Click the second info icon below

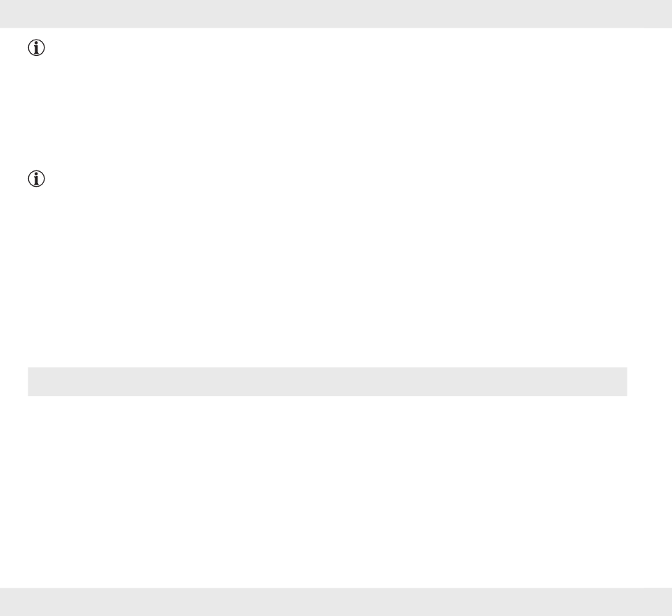tap(36, 179)
